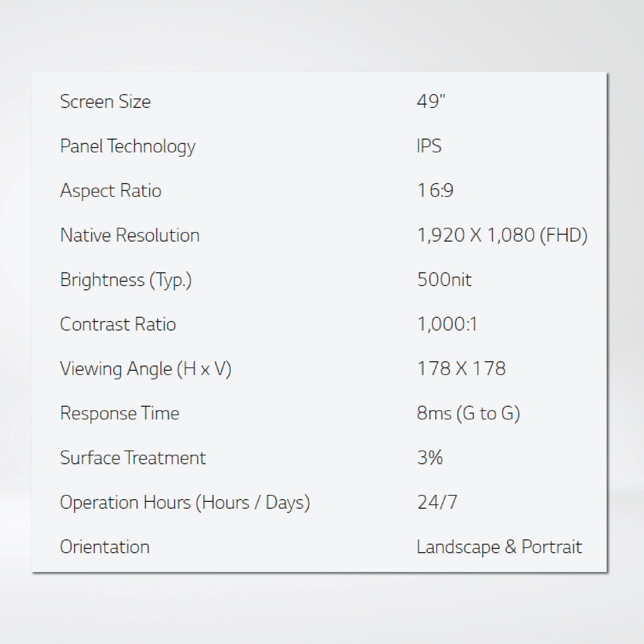
Task: Select the Panel Technology label
Action: (128, 146)
